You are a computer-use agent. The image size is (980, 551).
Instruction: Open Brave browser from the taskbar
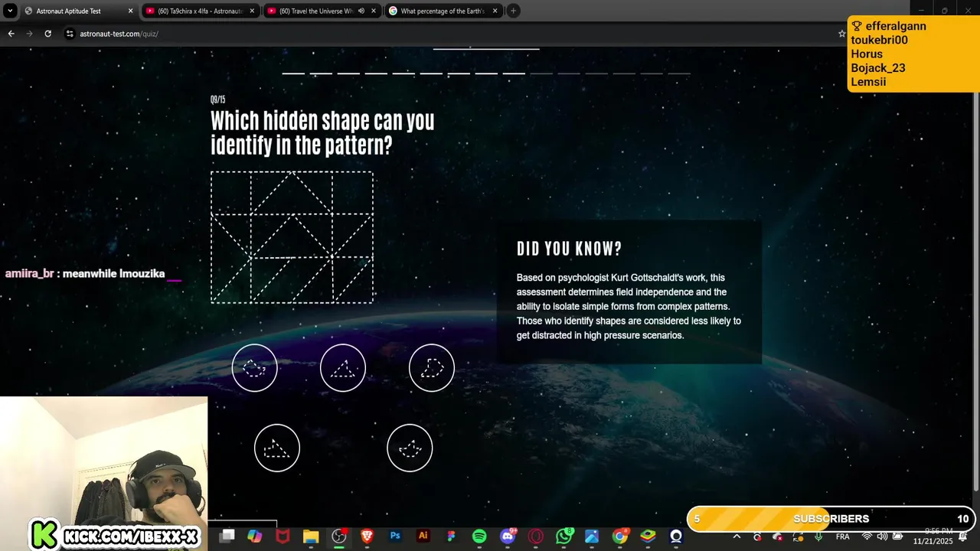(x=367, y=536)
